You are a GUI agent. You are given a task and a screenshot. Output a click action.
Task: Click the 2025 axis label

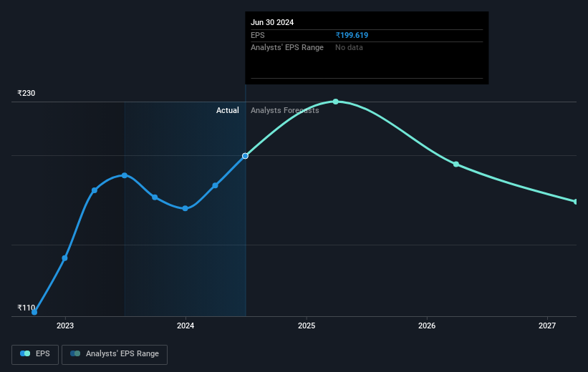click(307, 326)
